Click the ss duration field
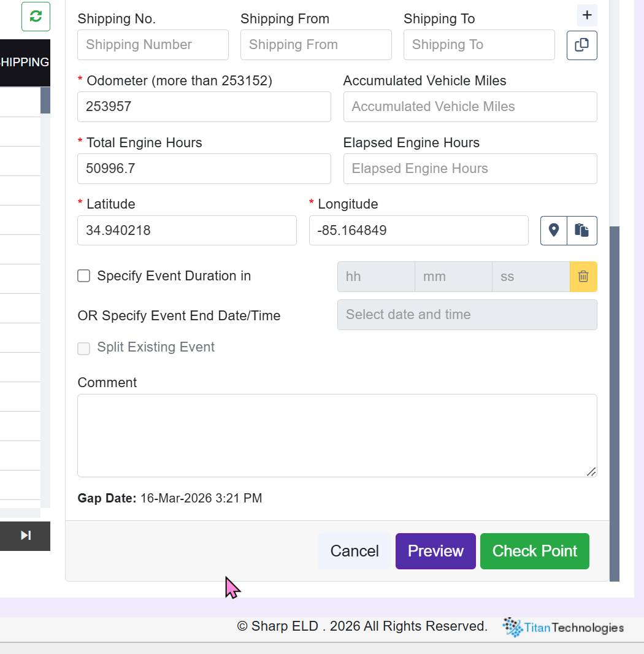Viewport: 644px width, 654px height. tap(531, 277)
